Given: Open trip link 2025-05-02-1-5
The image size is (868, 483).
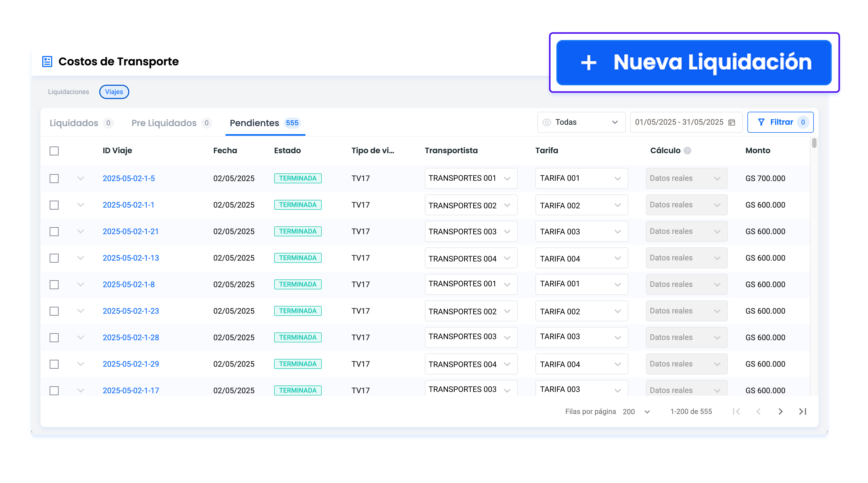Looking at the screenshot, I should [129, 179].
